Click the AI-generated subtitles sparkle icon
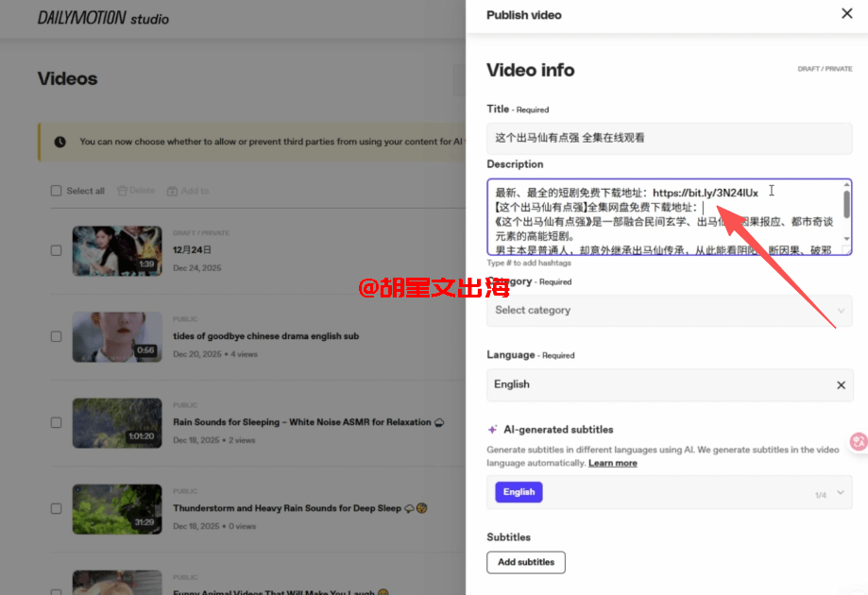The image size is (868, 595). coord(492,430)
